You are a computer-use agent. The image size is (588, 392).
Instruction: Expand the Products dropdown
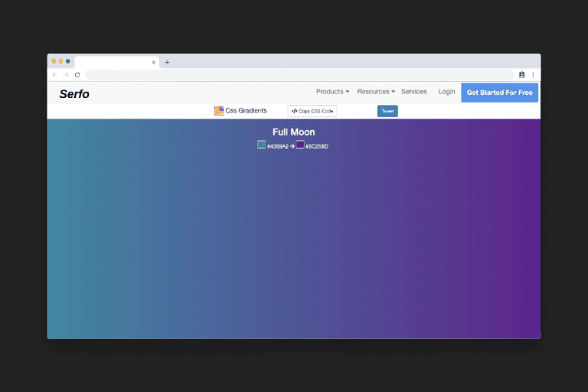333,92
